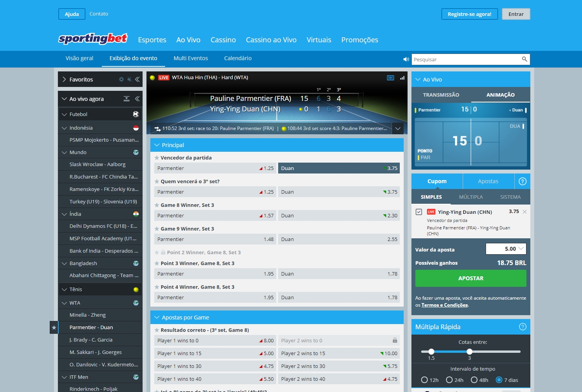This screenshot has width=582, height=392.
Task: Select the 48h time interval
Action: click(x=474, y=380)
